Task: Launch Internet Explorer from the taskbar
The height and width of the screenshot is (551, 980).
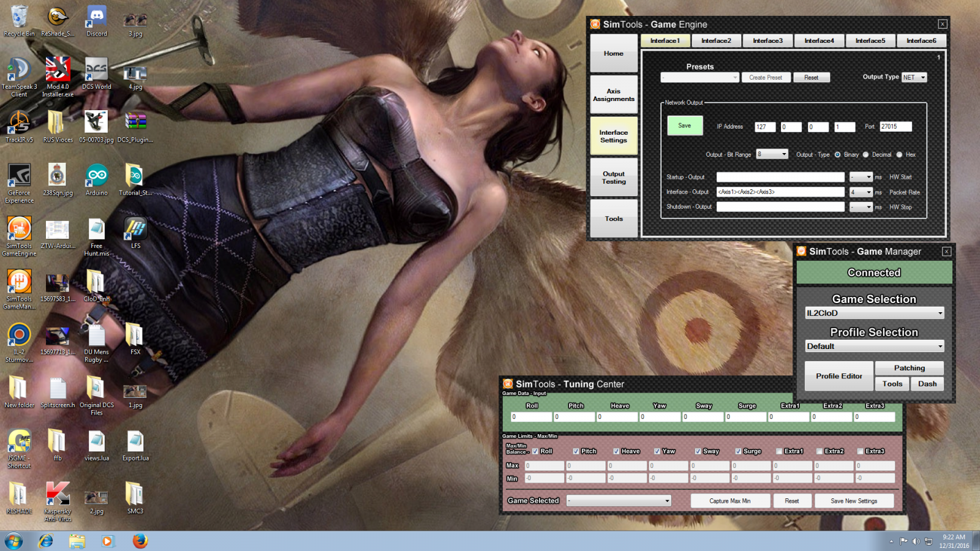Action: pyautogui.click(x=45, y=541)
